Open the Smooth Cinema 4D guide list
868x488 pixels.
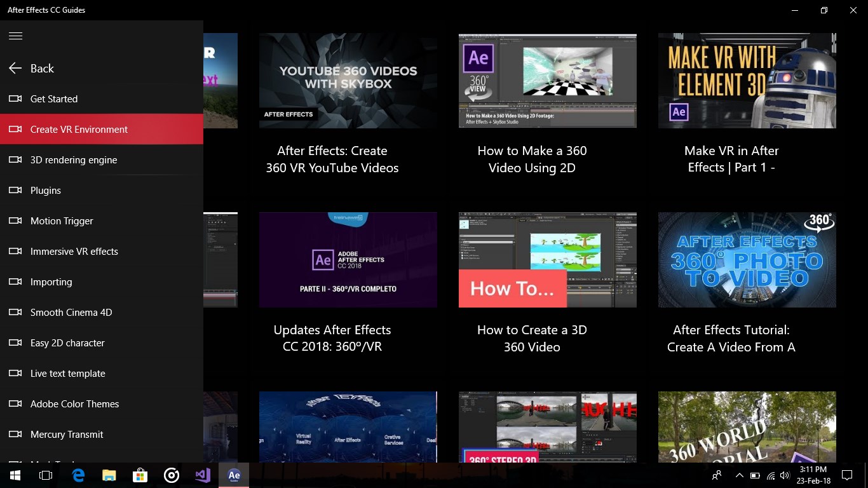102,313
